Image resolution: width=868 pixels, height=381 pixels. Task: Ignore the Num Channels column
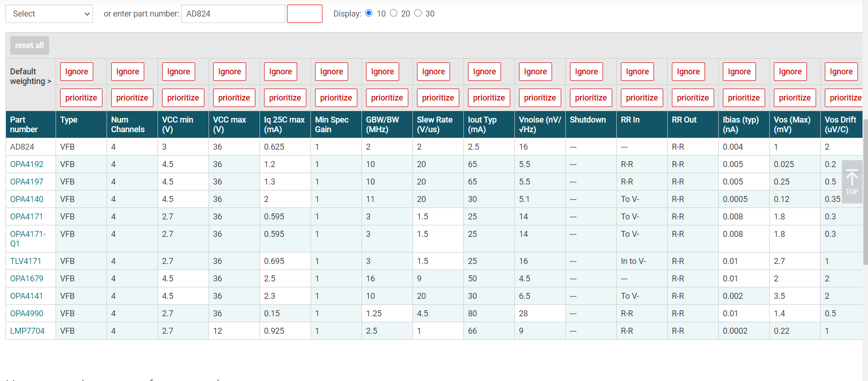click(128, 72)
